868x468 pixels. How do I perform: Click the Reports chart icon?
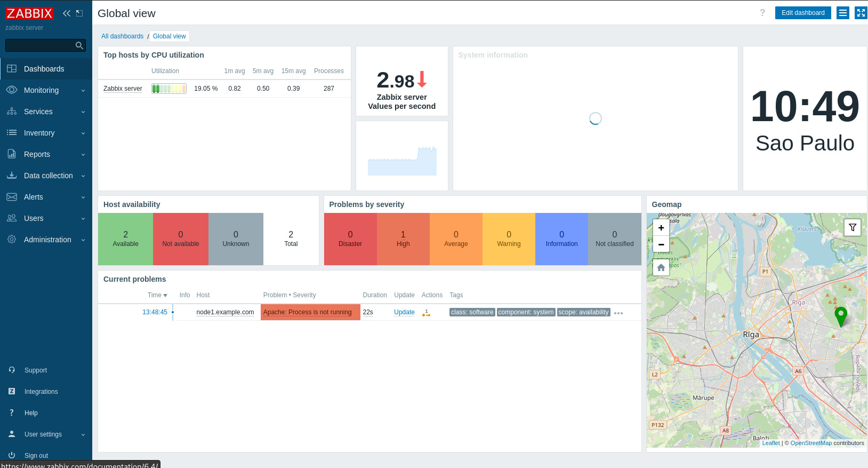[12, 154]
